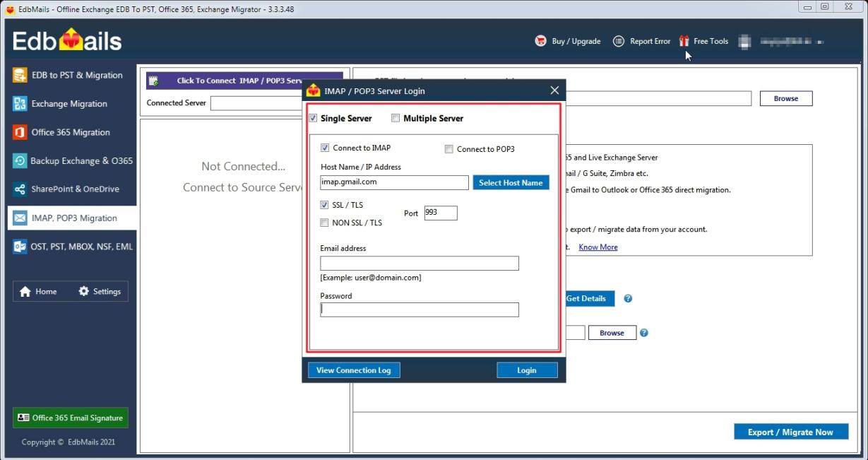This screenshot has height=460, width=868.
Task: Click Home text in sidebar
Action: pyautogui.click(x=46, y=291)
